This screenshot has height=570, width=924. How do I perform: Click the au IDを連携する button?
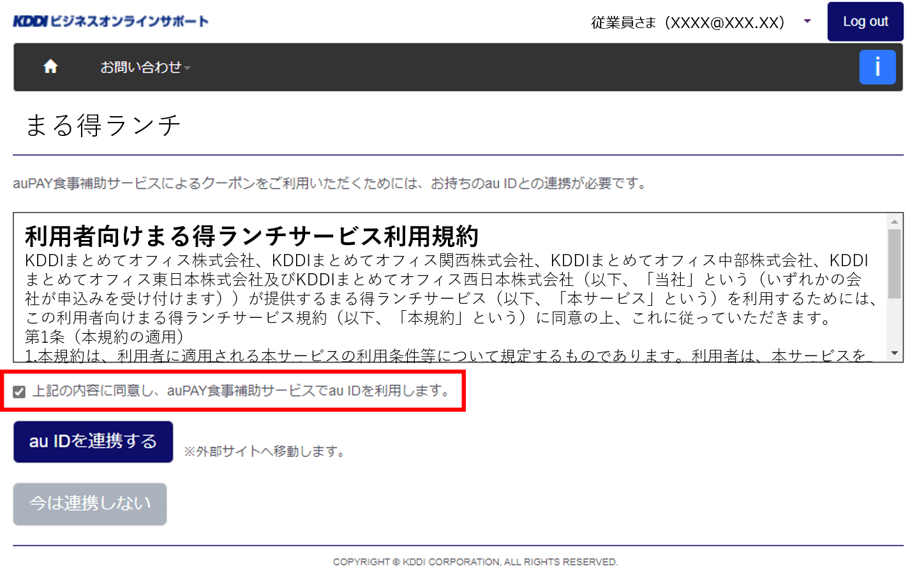pyautogui.click(x=93, y=441)
